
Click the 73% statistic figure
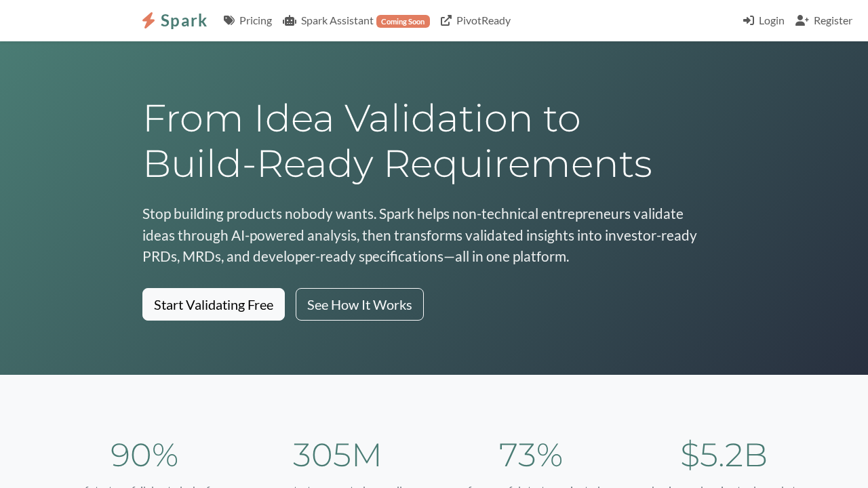click(530, 455)
